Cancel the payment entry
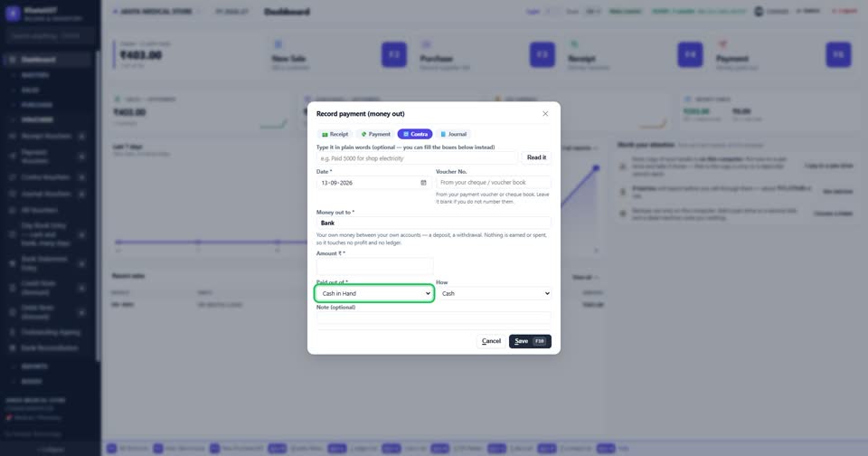The width and height of the screenshot is (868, 456). click(491, 341)
